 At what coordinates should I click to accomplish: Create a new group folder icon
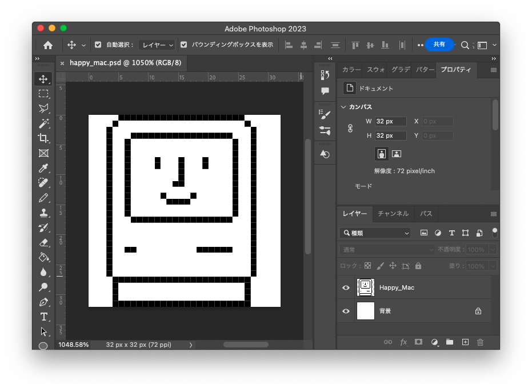coord(450,342)
